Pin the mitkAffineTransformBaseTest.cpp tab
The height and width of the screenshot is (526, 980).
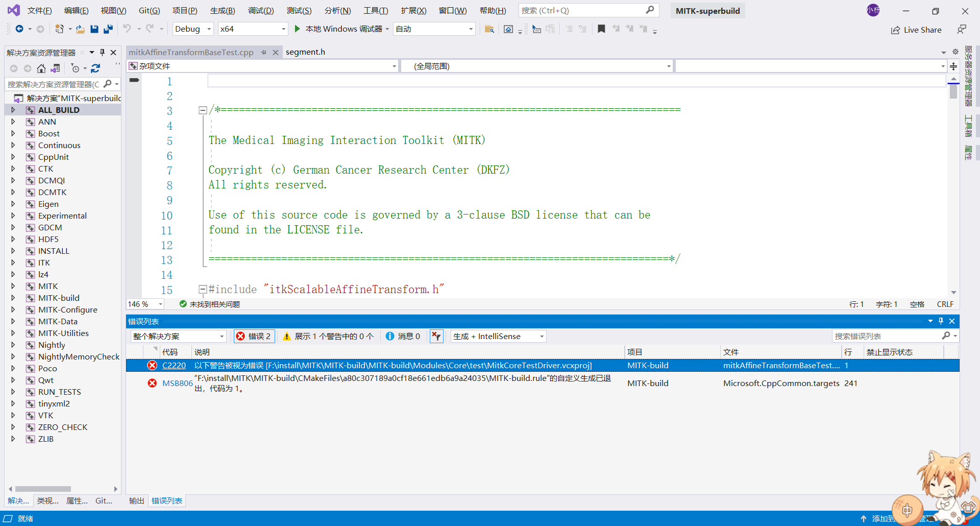pos(263,52)
